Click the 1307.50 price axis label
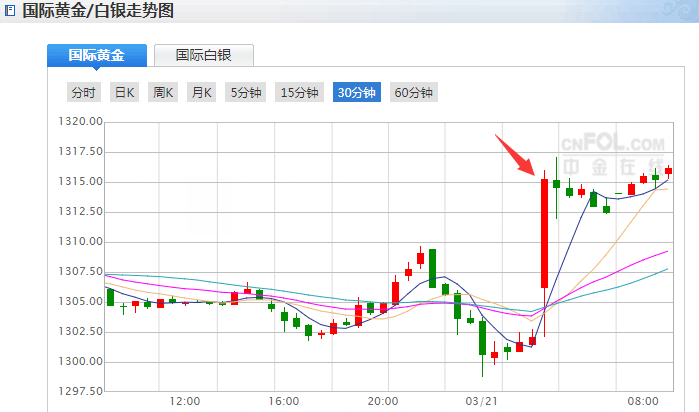 click(81, 272)
